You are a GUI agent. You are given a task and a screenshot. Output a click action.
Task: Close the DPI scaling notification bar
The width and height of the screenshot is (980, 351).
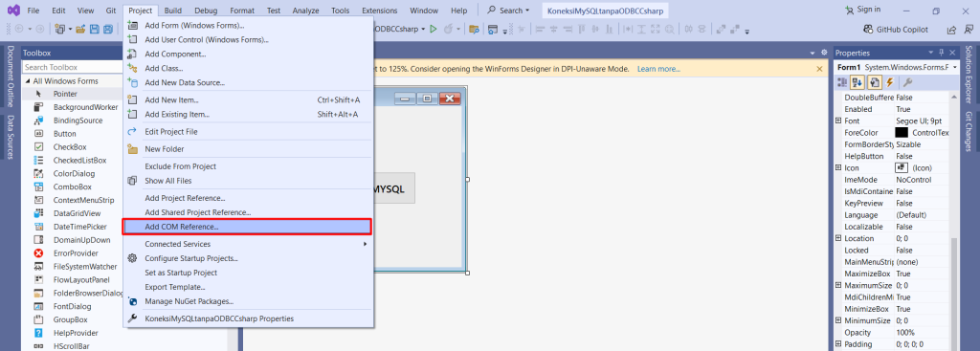point(819,69)
